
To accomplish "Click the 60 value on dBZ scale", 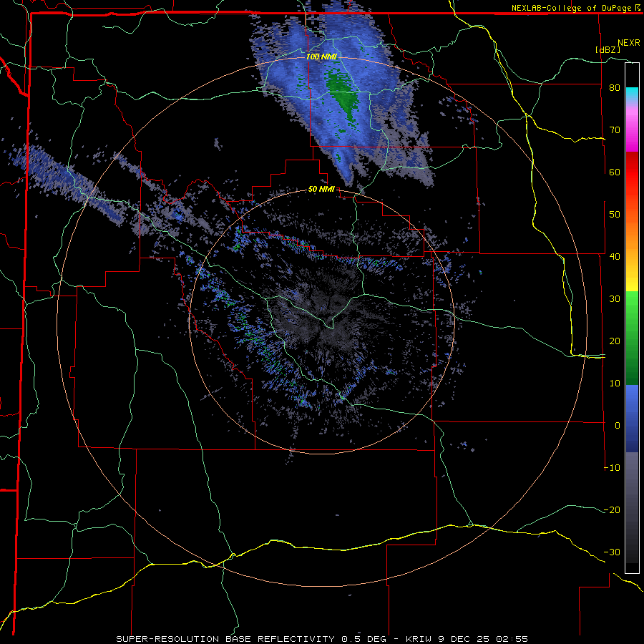I will (615, 172).
